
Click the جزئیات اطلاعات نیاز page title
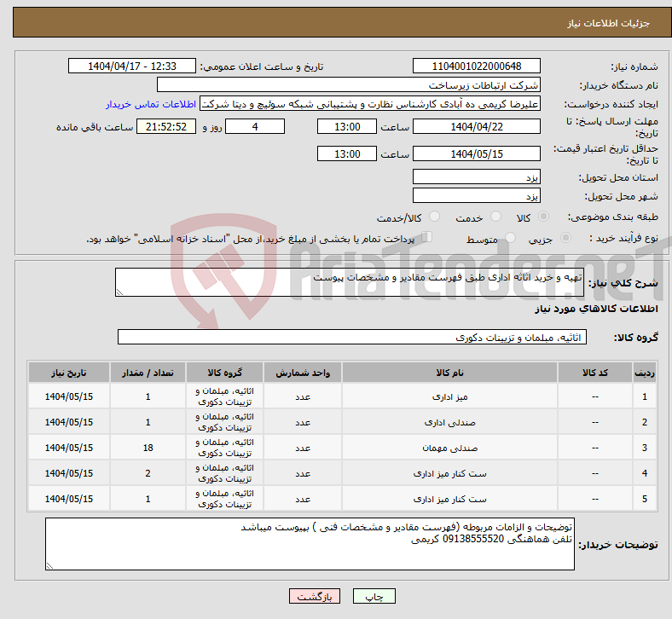click(x=609, y=23)
